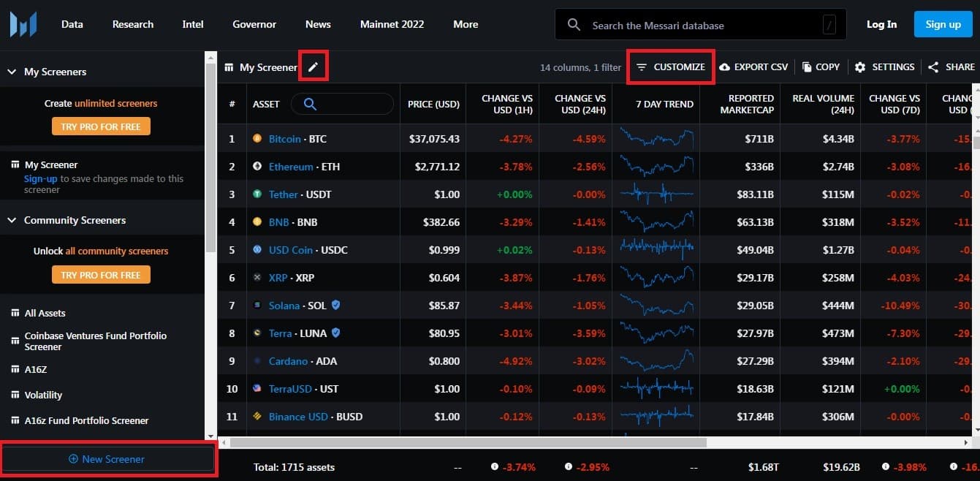Click the Sign-up link under My Screener

click(x=40, y=178)
